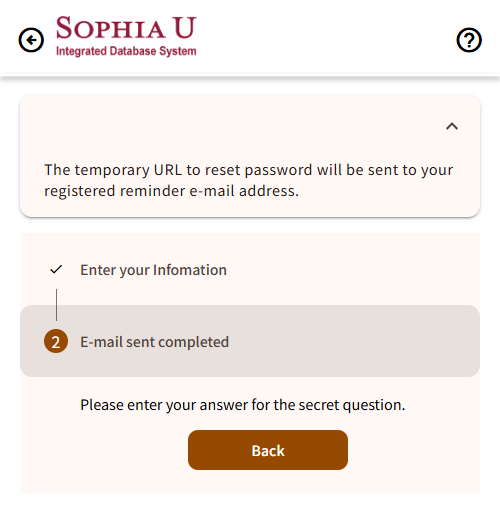
Task: Select the step 2 number circle
Action: pyautogui.click(x=56, y=341)
